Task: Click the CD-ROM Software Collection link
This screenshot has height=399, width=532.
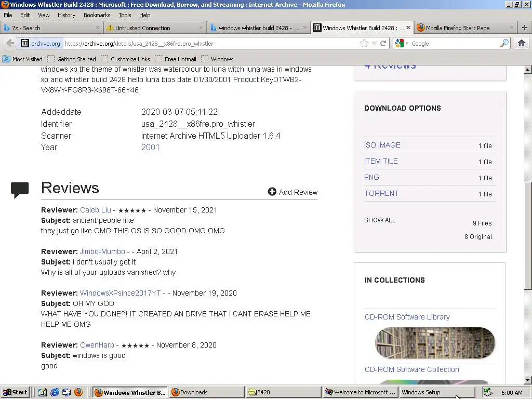Action: point(411,369)
